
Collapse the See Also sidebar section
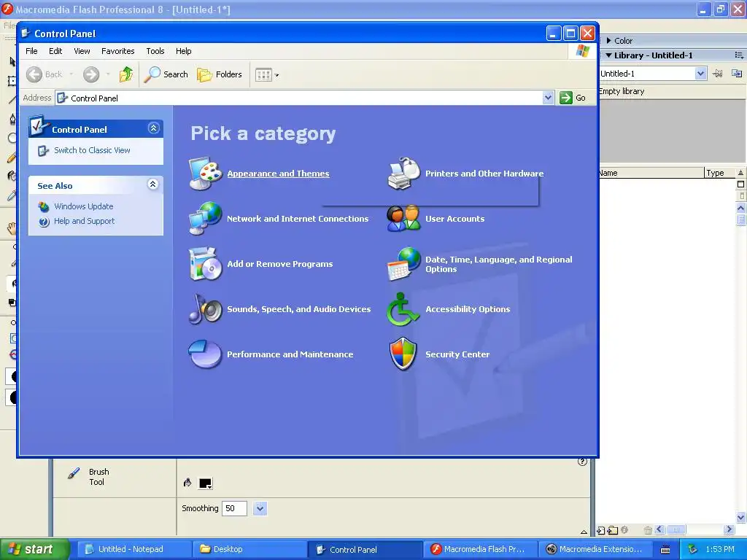click(x=153, y=184)
